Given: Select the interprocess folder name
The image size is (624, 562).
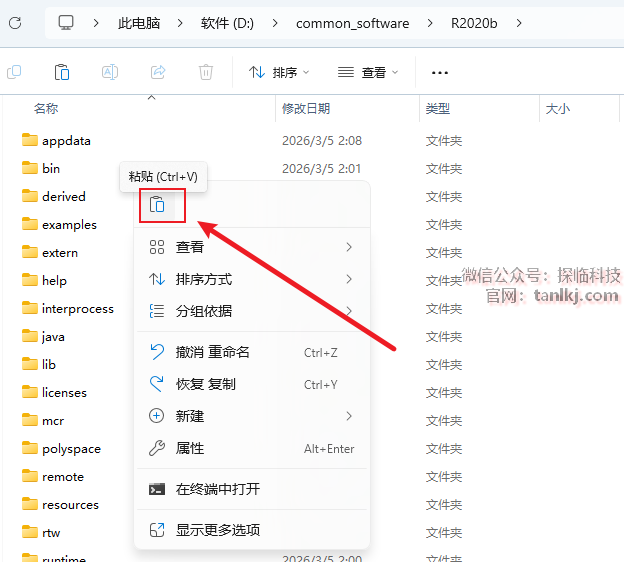Looking at the screenshot, I should point(78,309).
